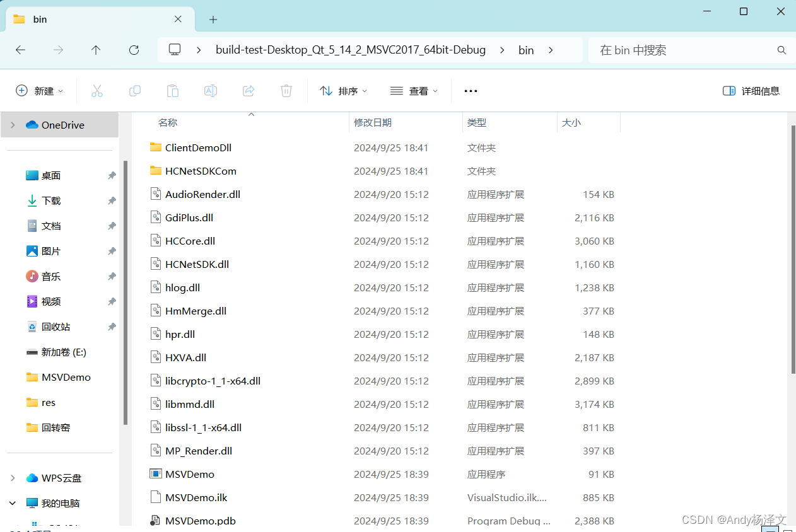Open the 排序 sort dropdown
This screenshot has height=532, width=796.
point(344,91)
